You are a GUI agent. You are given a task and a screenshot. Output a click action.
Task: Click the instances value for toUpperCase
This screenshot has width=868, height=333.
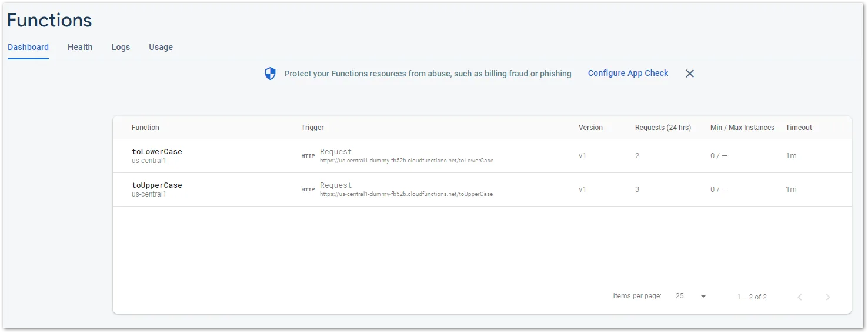719,189
